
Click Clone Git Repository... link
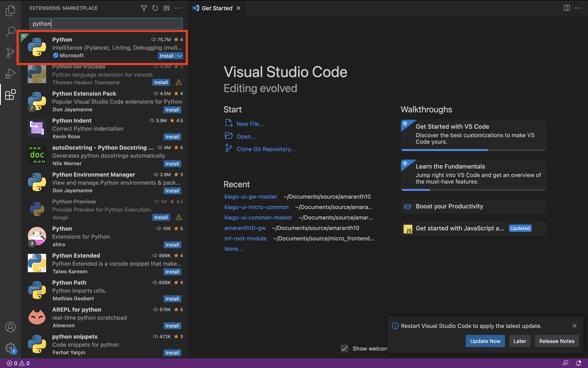(x=266, y=149)
